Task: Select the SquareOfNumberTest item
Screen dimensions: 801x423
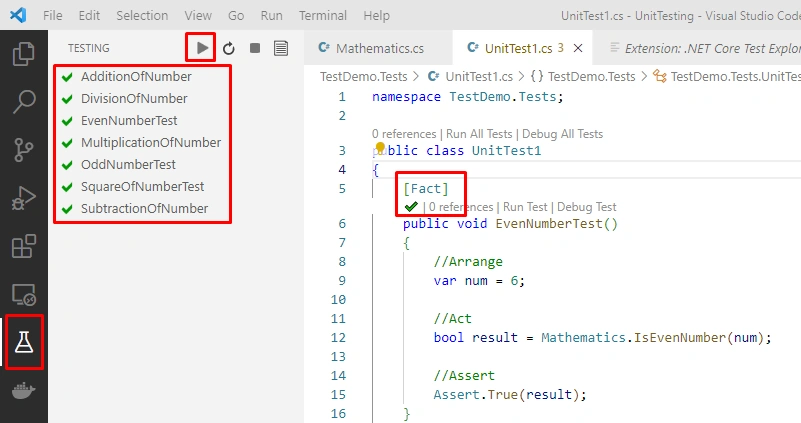Action: (143, 186)
